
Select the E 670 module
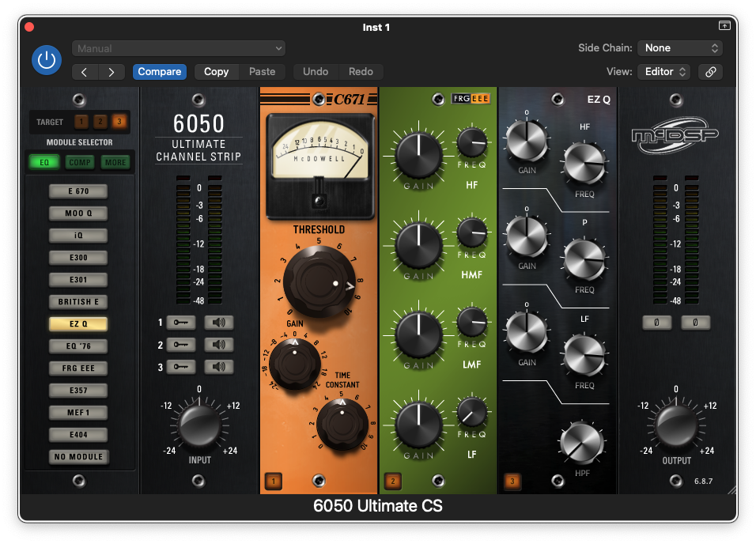78,191
